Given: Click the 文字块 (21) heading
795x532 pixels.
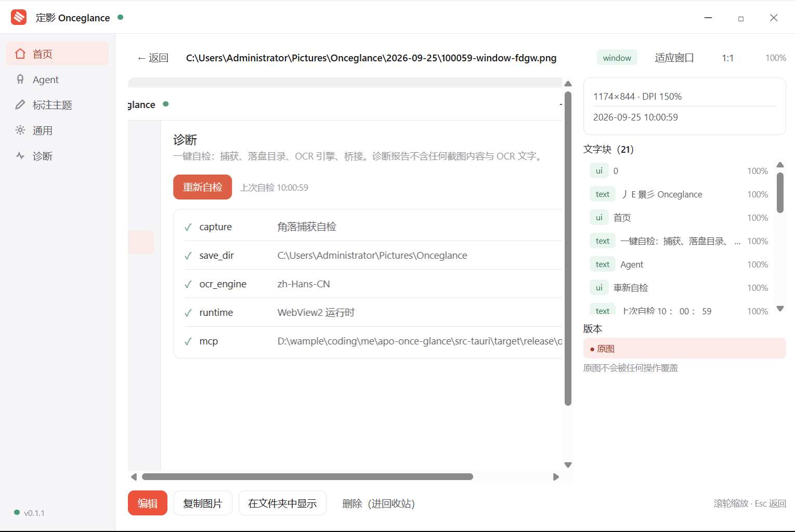Looking at the screenshot, I should pyautogui.click(x=608, y=150).
